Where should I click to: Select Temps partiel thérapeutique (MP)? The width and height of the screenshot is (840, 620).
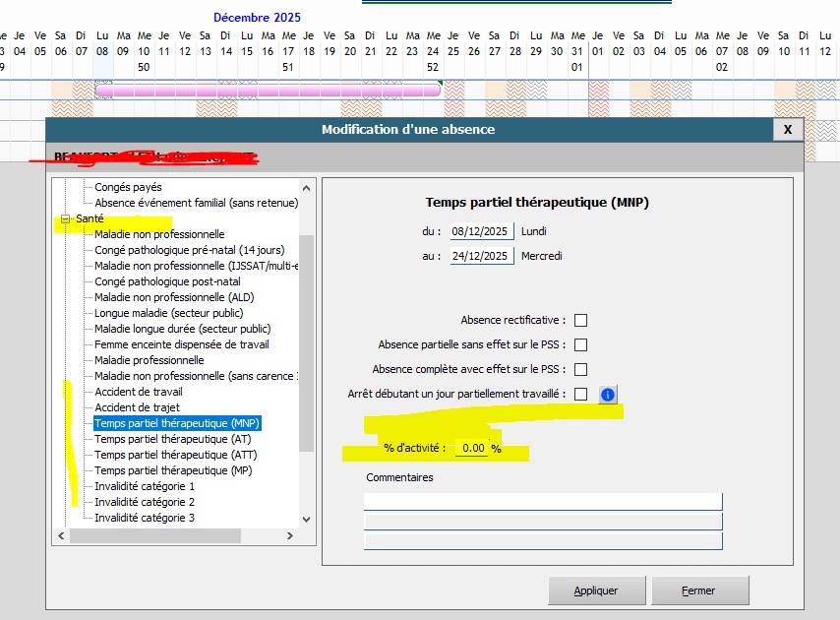pyautogui.click(x=173, y=470)
